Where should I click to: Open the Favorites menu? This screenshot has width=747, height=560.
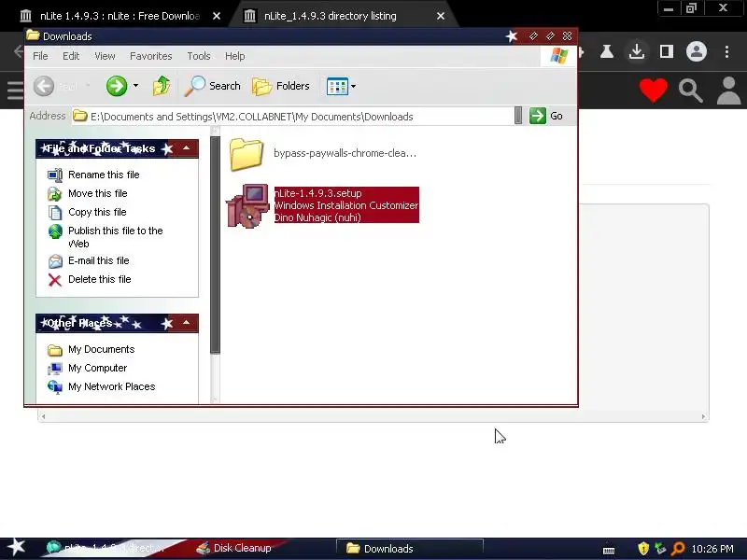[x=151, y=56]
